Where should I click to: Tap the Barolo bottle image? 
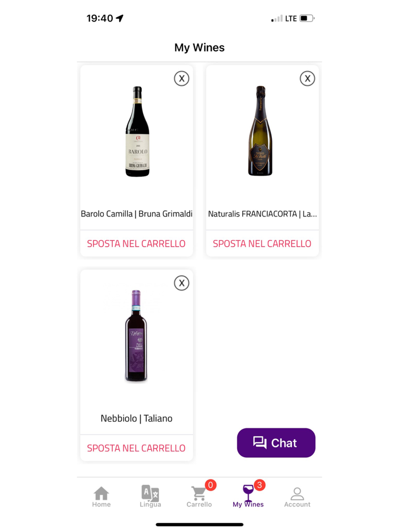click(x=137, y=132)
